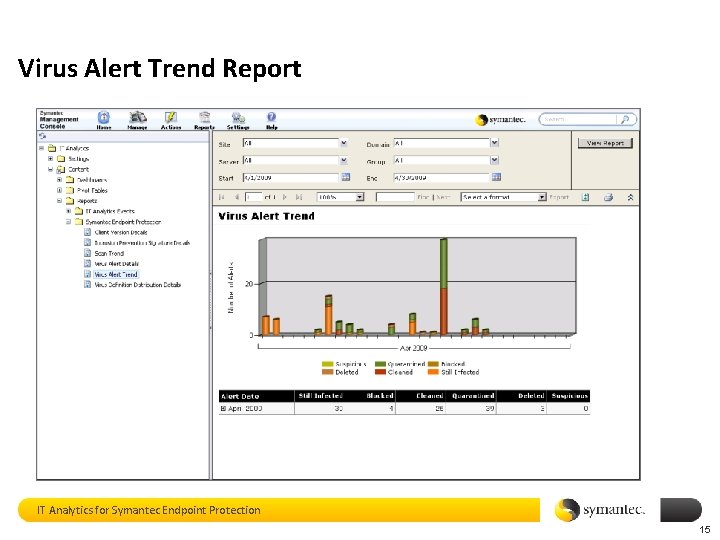Image resolution: width=720 pixels, height=540 pixels.
Task: Open the Group dropdown
Action: click(494, 160)
